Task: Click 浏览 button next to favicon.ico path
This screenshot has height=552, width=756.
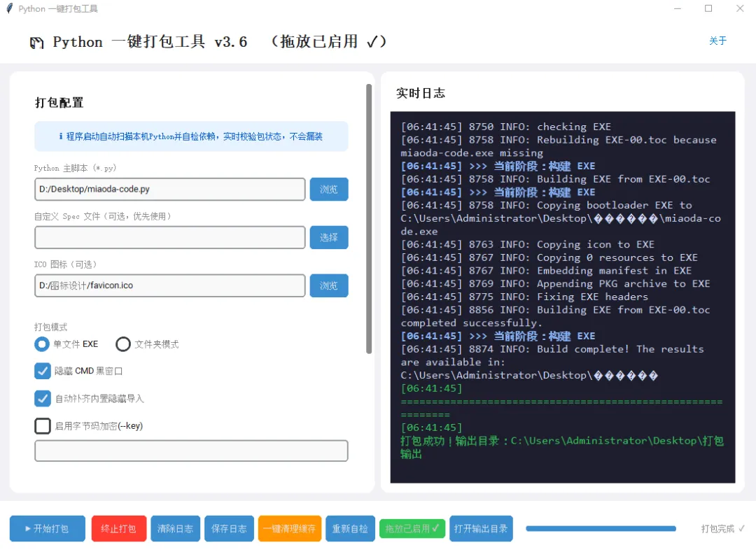Action: tap(329, 285)
